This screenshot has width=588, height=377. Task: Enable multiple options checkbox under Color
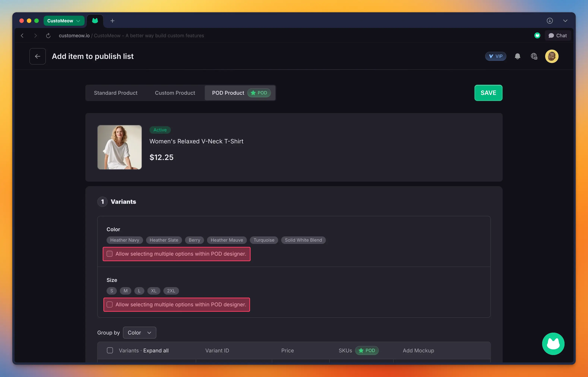point(110,254)
